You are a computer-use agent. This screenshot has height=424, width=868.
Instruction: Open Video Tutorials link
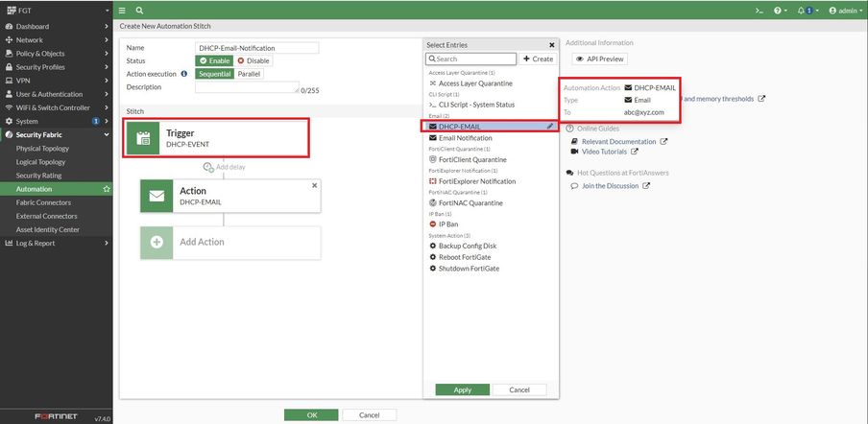605,152
